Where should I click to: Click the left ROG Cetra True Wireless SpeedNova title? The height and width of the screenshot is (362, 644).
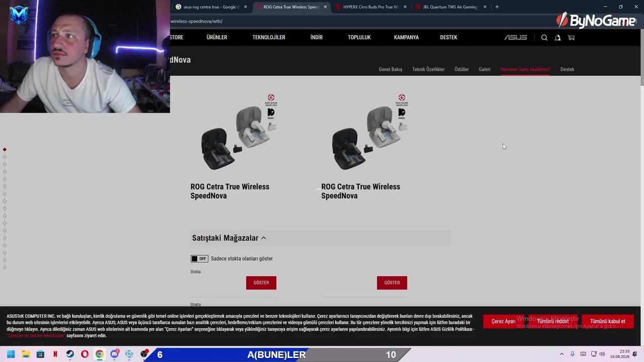click(x=230, y=191)
